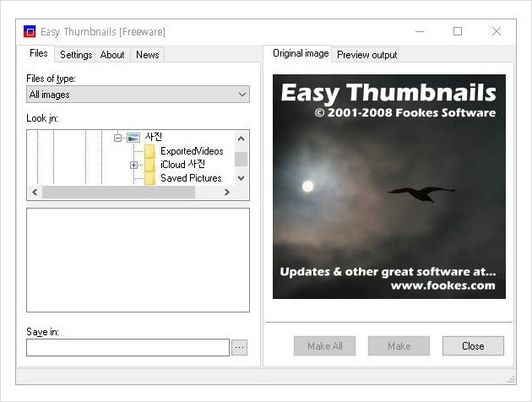Screen dimensions: 532x402
Task: Click folder tree scroll up arrow
Action: point(242,139)
